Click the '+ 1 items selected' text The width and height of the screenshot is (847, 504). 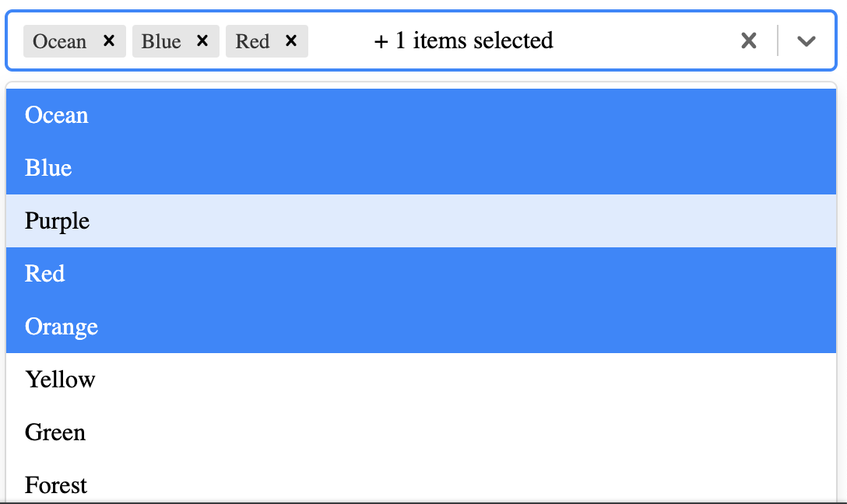pos(462,41)
